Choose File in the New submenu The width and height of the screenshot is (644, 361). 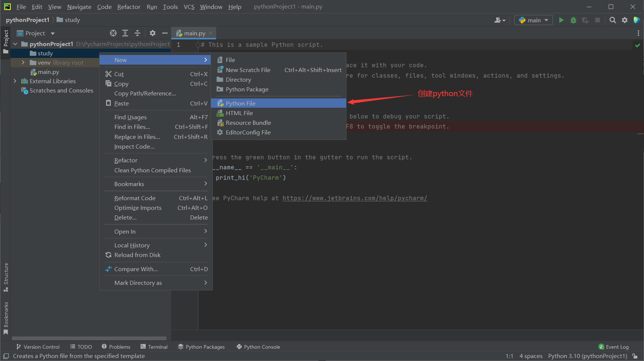coord(279,60)
